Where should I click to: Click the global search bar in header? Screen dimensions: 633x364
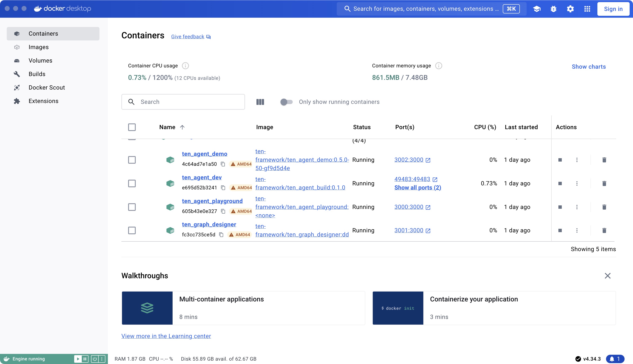pos(432,9)
